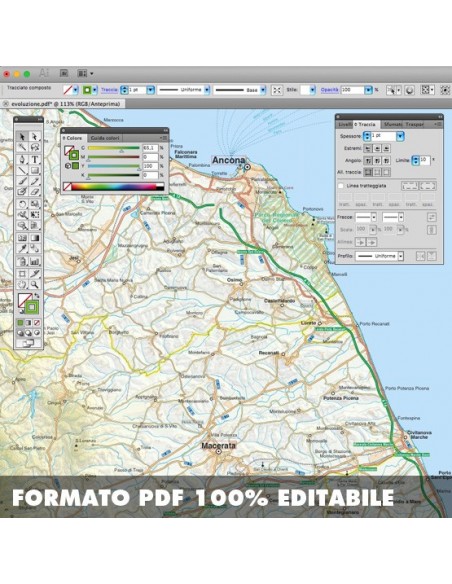Viewport: 452px width, 584px height.
Task: Click the Go to Bridge button in top bar
Action: coord(64,73)
